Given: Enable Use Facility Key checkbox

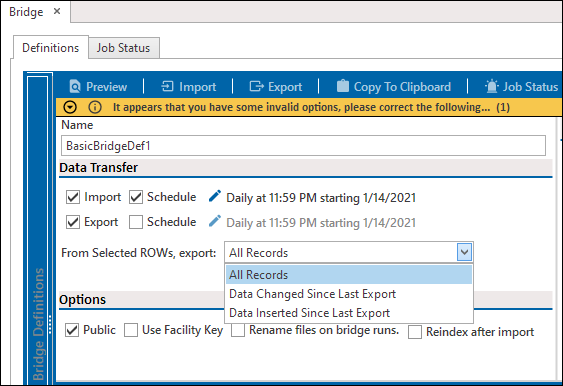Looking at the screenshot, I should [131, 330].
